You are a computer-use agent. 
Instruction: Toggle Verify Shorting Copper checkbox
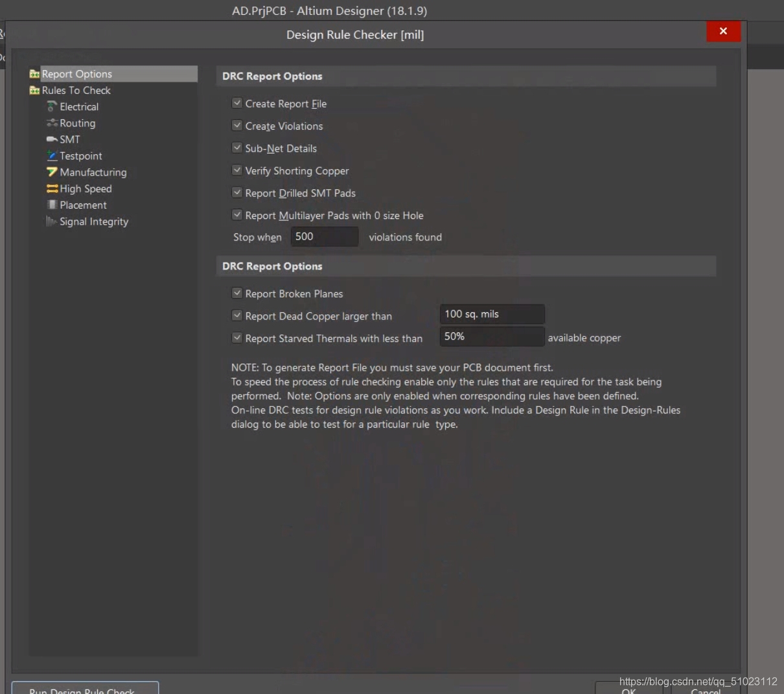pos(237,170)
